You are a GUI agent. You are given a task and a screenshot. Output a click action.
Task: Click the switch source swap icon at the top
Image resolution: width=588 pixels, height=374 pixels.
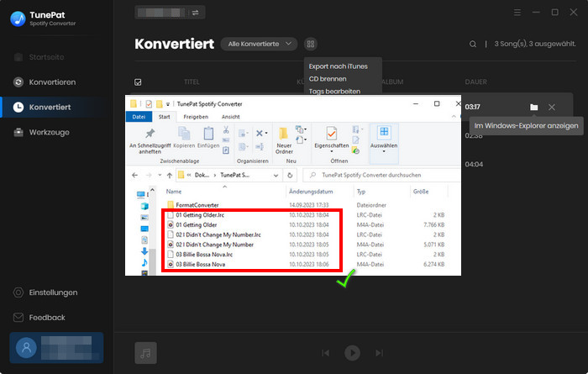point(196,13)
